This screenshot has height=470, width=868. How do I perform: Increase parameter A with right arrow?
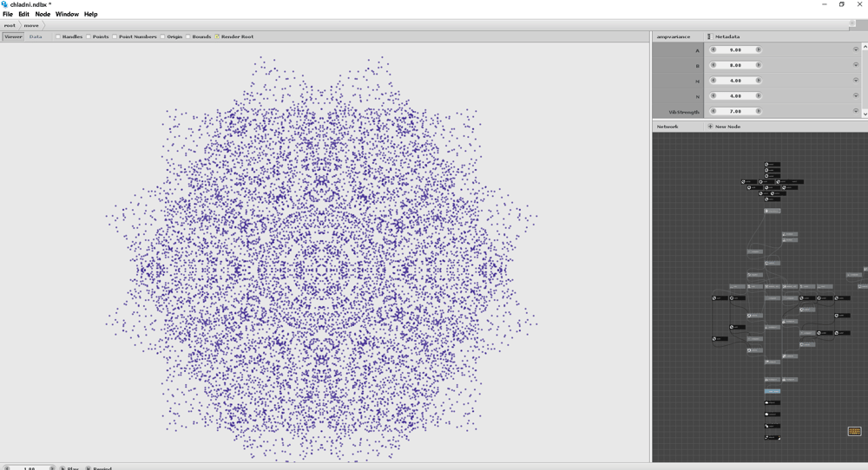(x=759, y=49)
